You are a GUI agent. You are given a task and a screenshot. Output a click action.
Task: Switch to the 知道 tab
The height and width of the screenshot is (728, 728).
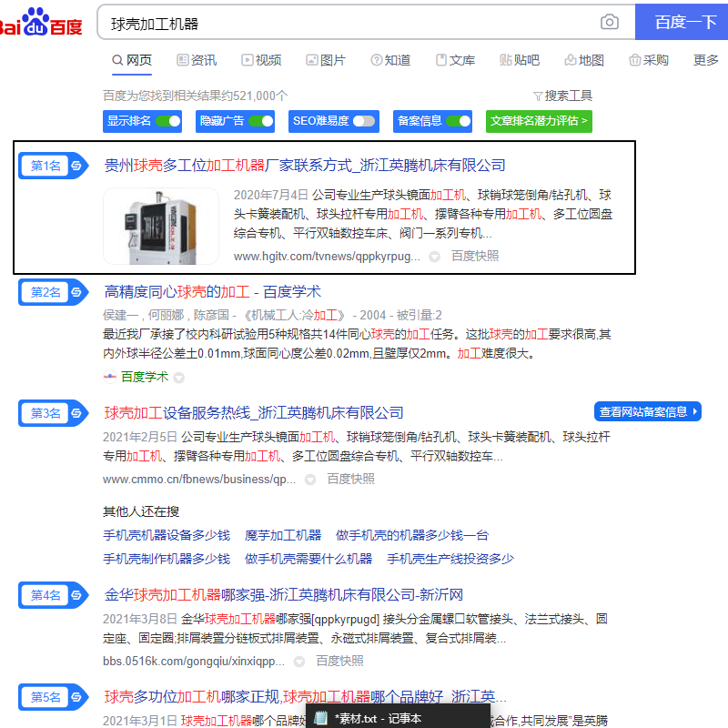click(x=390, y=60)
